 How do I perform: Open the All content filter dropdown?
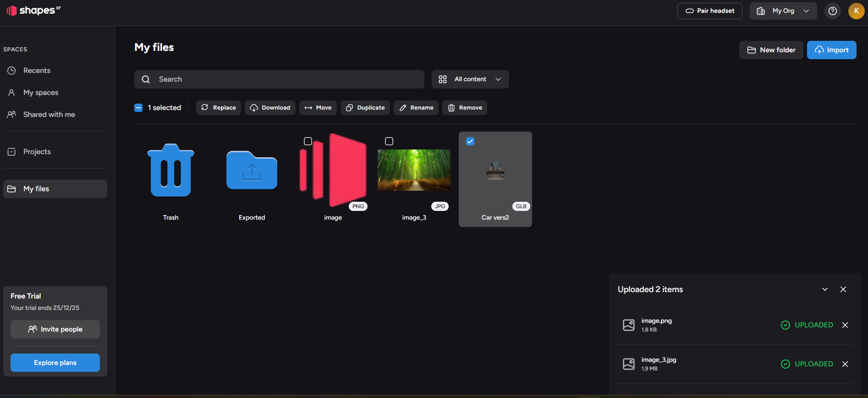(x=470, y=79)
